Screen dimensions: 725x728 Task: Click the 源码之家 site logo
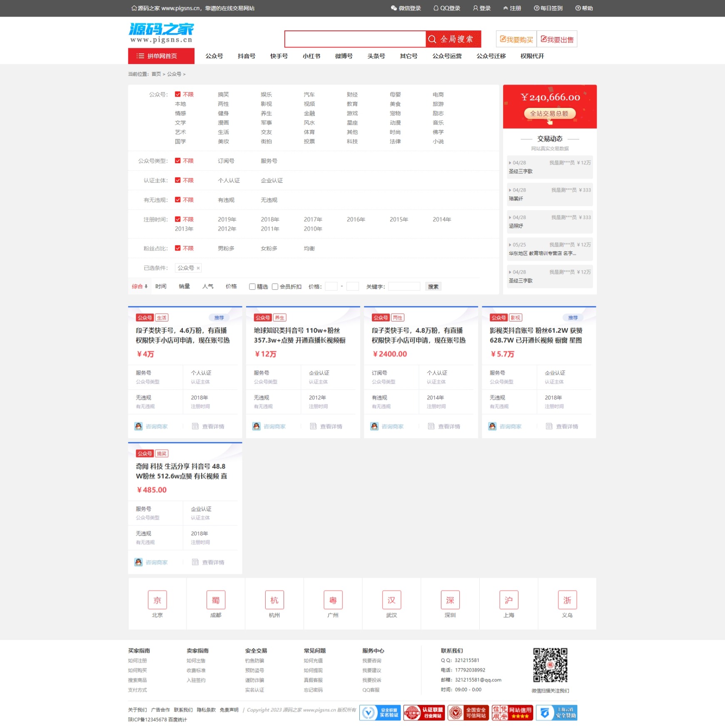161,33
